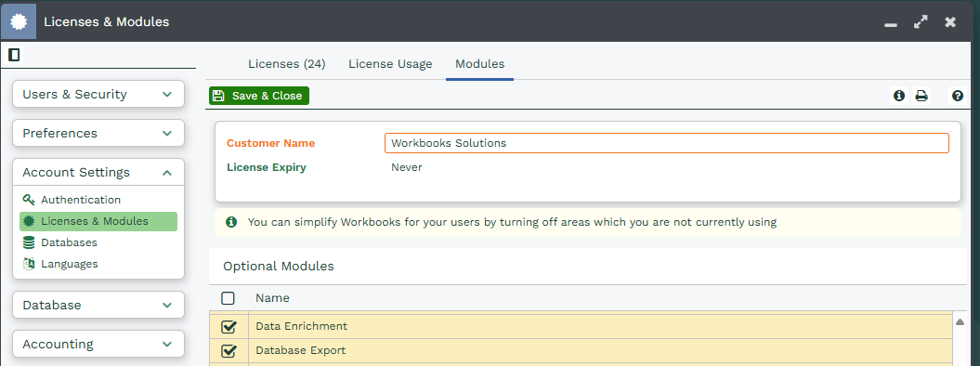Click the Database Export row text
The image size is (980, 366).
pos(301,350)
